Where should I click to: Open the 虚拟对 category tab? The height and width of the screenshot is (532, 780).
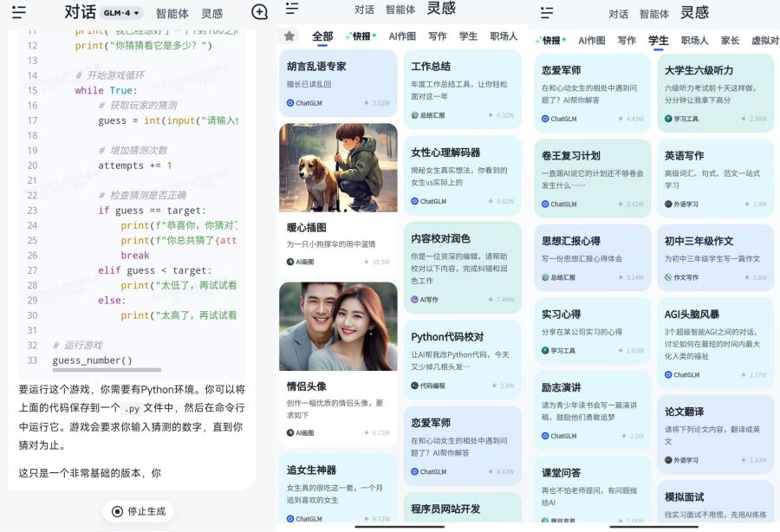pyautogui.click(x=764, y=40)
